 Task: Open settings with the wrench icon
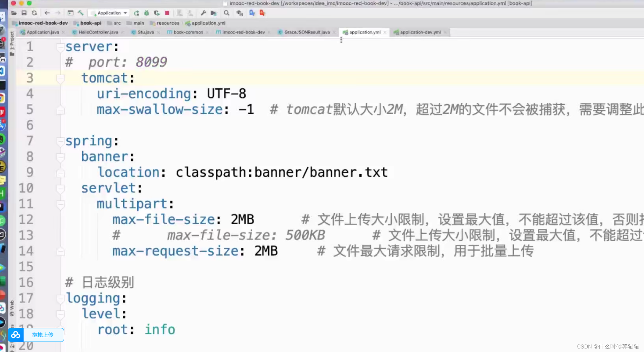(x=203, y=13)
